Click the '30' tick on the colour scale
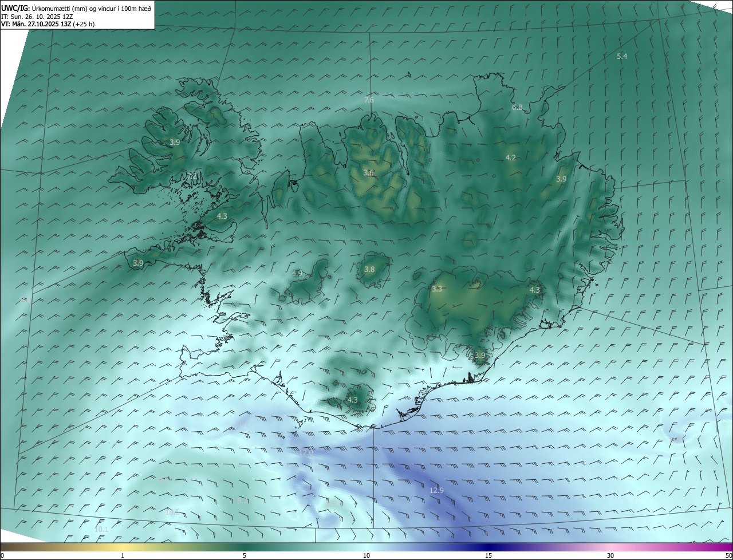 [610, 555]
